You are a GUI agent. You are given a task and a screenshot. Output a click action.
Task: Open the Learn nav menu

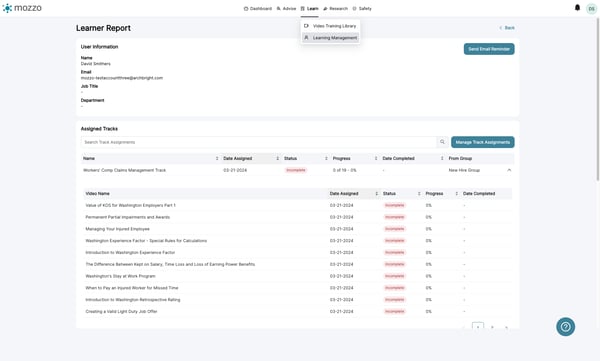(x=310, y=8)
